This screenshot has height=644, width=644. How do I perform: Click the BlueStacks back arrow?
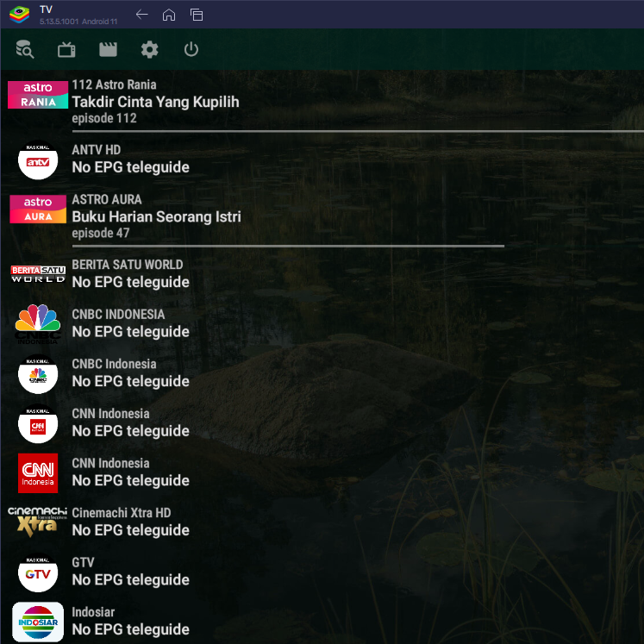click(141, 15)
